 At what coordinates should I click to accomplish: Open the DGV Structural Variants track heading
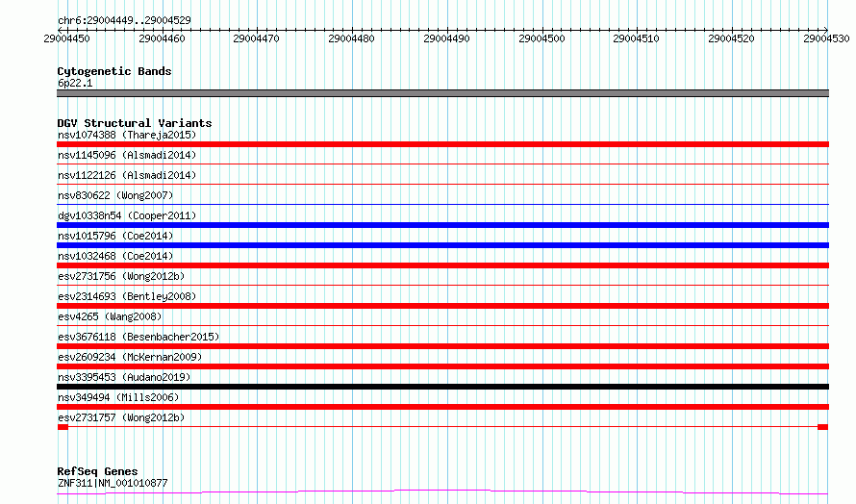click(135, 123)
